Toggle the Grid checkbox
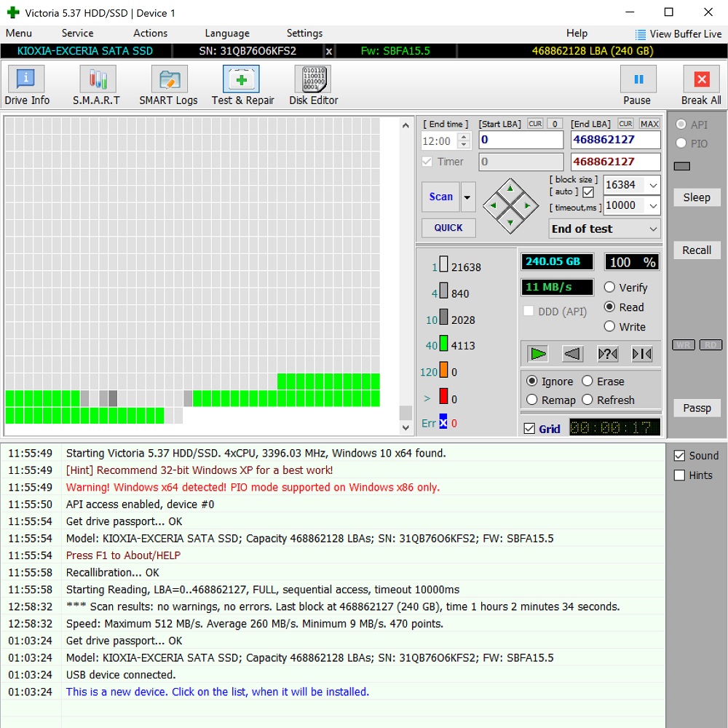728x728 pixels. (529, 429)
